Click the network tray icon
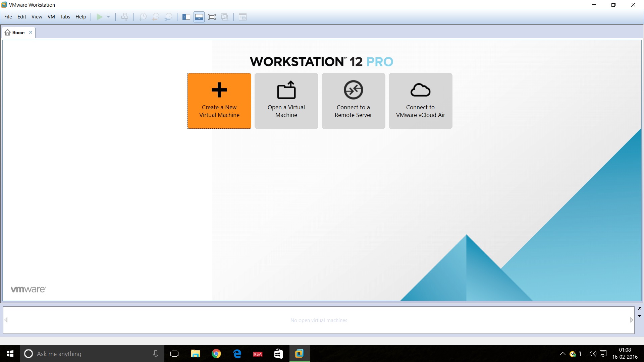Image resolution: width=644 pixels, height=362 pixels. 583,354
